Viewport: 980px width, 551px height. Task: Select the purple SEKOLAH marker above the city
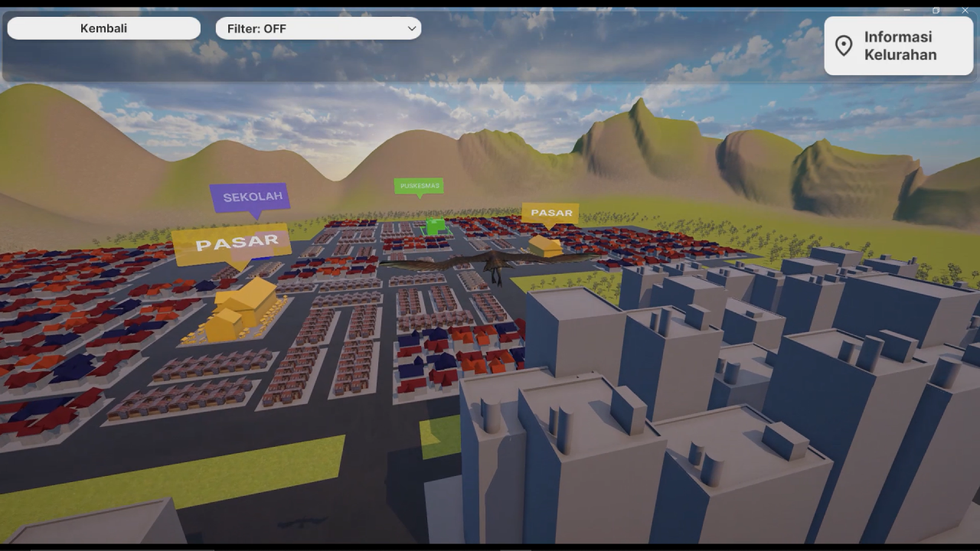[252, 196]
